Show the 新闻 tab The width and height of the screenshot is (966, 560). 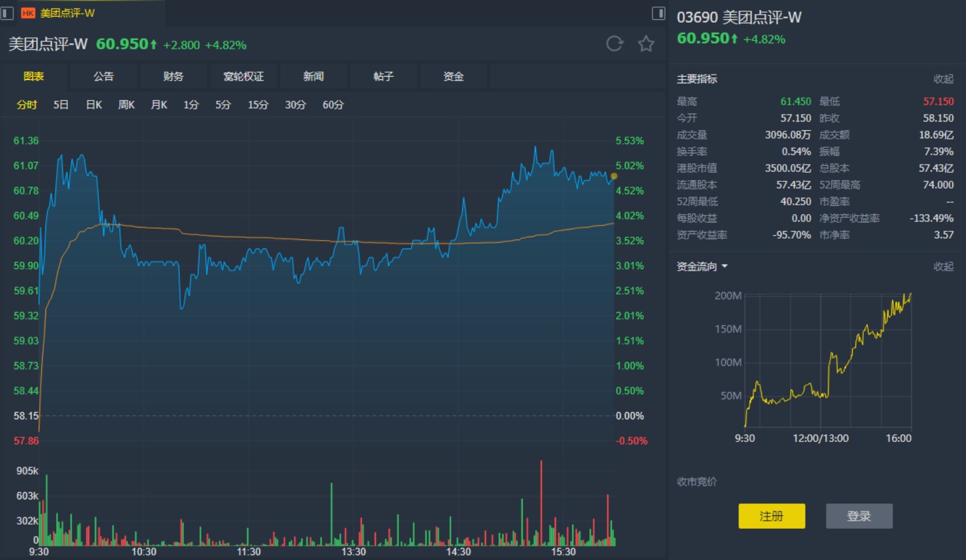[x=313, y=76]
